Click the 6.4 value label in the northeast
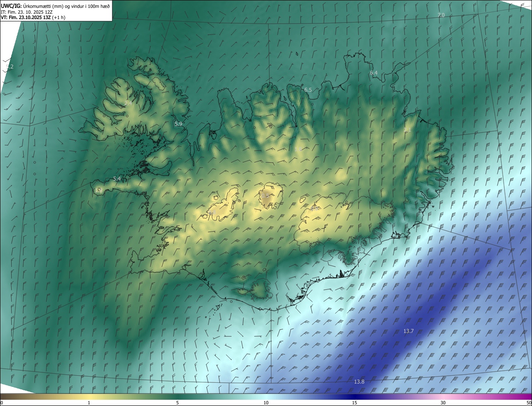 coord(374,73)
